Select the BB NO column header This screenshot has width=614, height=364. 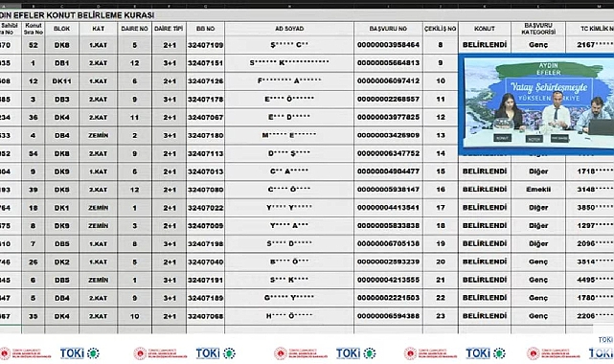(206, 29)
